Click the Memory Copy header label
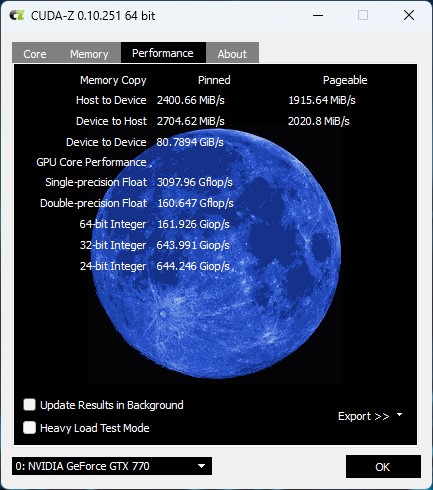The image size is (433, 490). (x=113, y=80)
